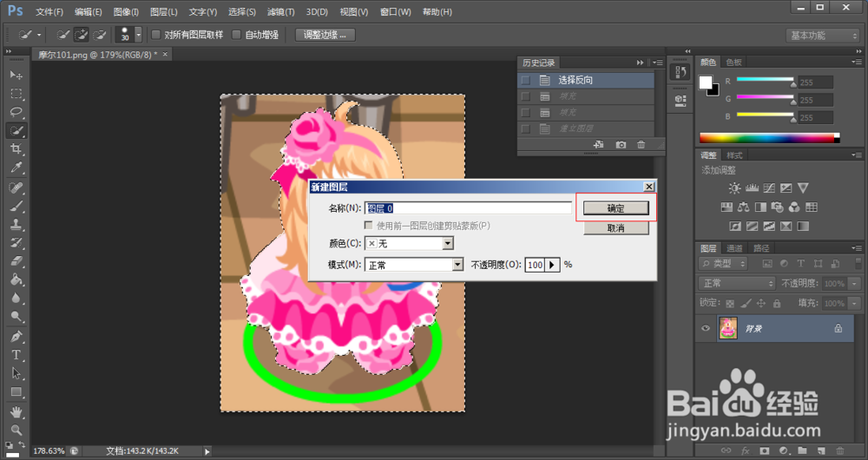Select the Crop tool
Screen dimensions: 868x460
pos(16,149)
